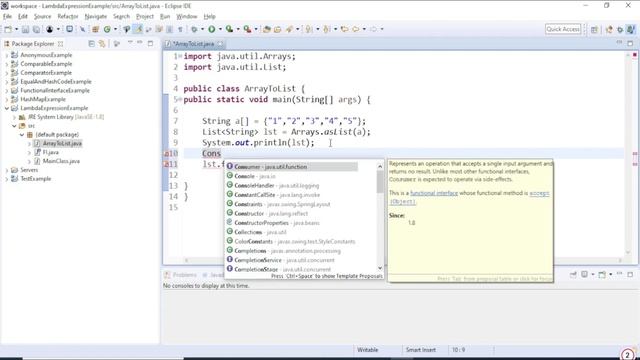Click the Quick Access search field
This screenshot has width=640, height=360.
click(563, 29)
